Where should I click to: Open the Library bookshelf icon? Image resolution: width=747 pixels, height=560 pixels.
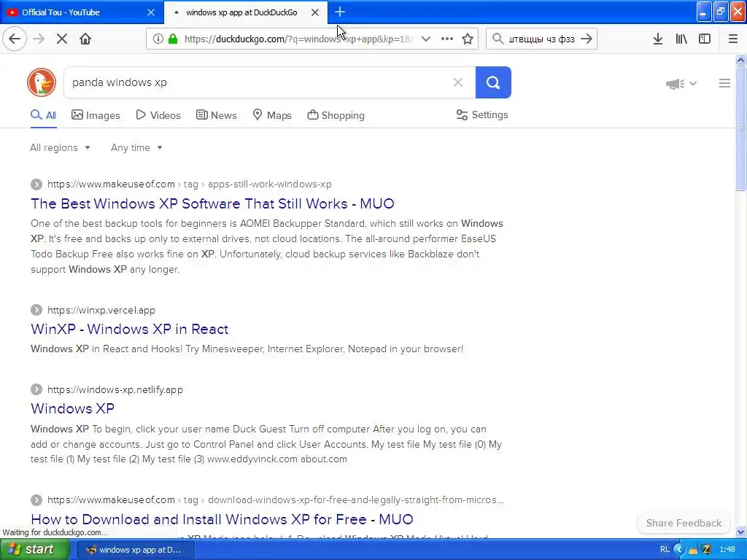coord(681,39)
